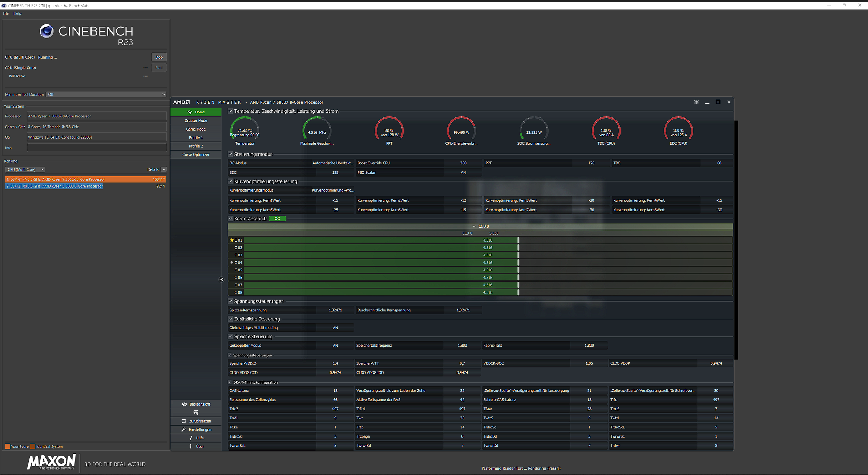Collapse the Steuerungsmodus section
Viewport: 868px width, 475px height.
pos(230,154)
